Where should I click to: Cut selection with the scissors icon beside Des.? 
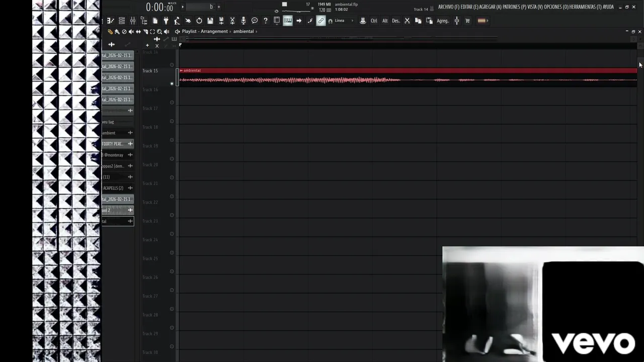pyautogui.click(x=407, y=21)
